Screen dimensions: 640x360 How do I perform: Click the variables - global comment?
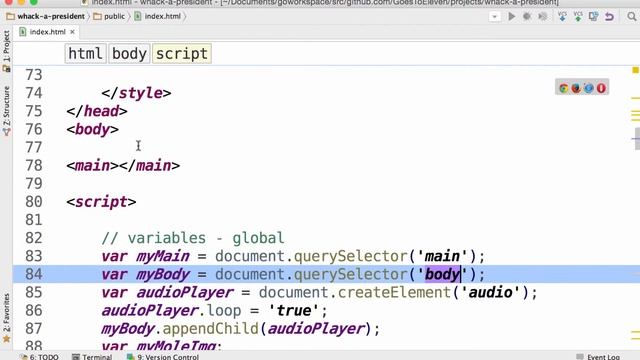click(193, 238)
